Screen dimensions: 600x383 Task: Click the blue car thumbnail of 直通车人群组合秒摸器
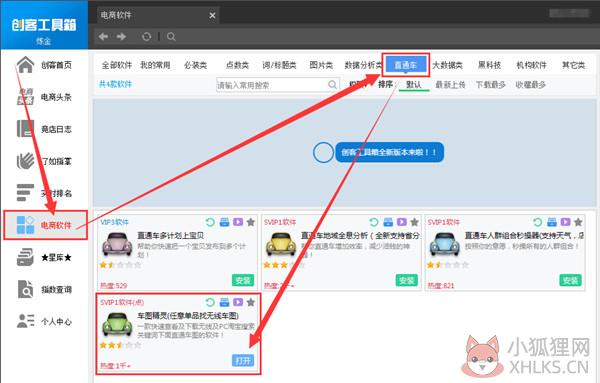pos(444,244)
